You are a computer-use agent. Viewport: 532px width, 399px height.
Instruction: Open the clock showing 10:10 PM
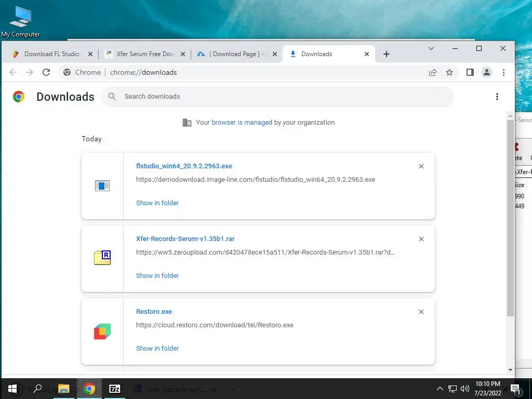(488, 389)
